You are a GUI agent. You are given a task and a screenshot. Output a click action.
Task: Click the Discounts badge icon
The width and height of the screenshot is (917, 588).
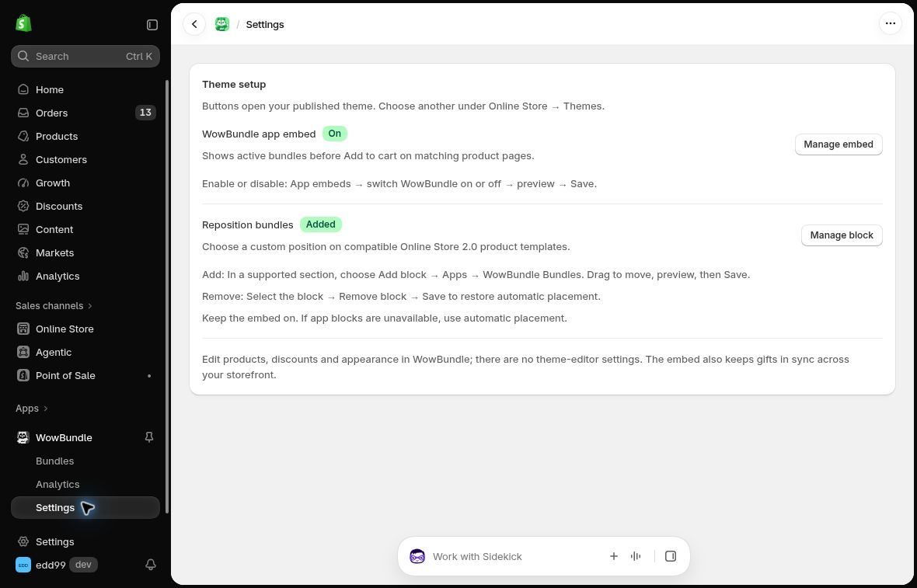23,207
